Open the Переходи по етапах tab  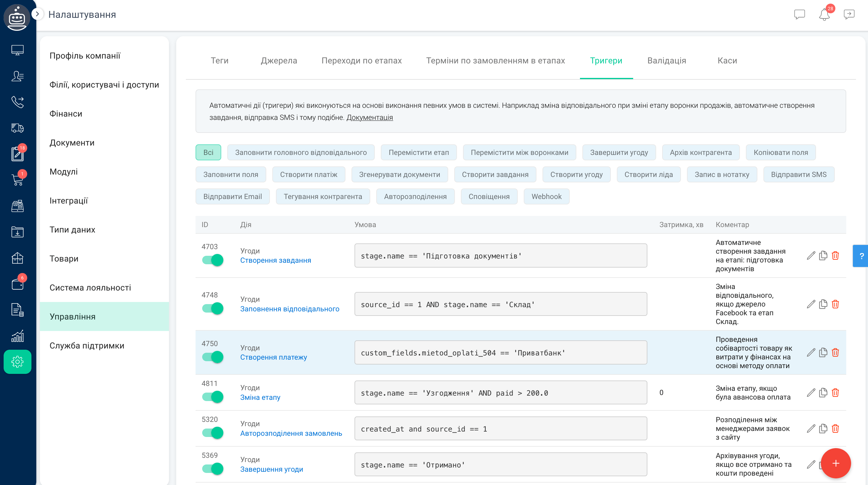point(361,61)
